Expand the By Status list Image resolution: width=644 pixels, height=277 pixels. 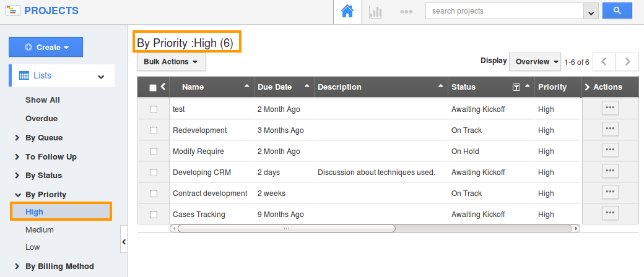click(x=17, y=176)
